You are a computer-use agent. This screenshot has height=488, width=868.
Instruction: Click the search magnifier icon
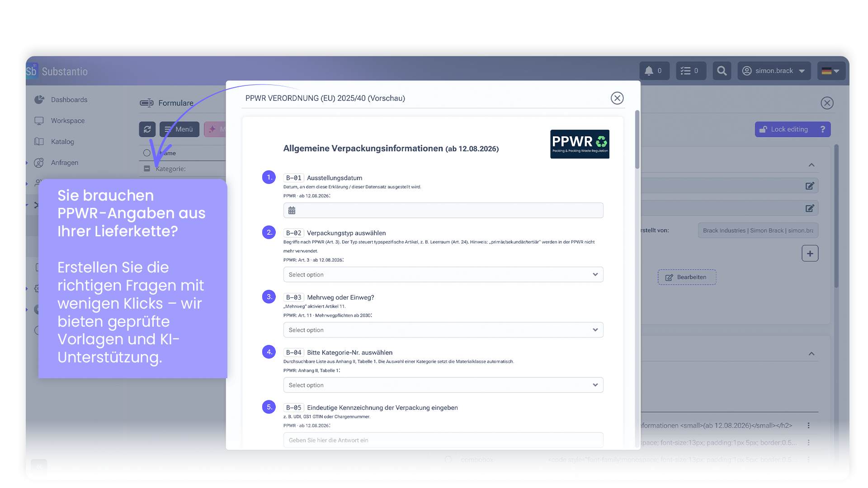722,71
